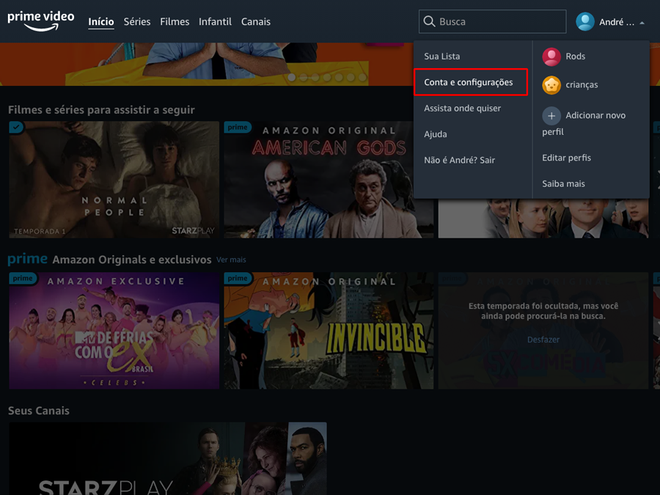660x495 pixels.
Task: Click the Rods profile name
Action: point(575,56)
